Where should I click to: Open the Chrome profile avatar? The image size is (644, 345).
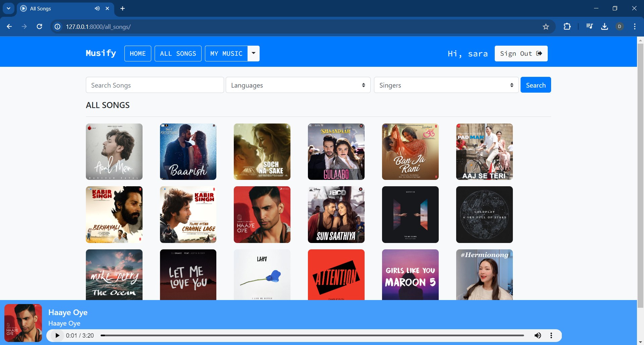(x=620, y=27)
